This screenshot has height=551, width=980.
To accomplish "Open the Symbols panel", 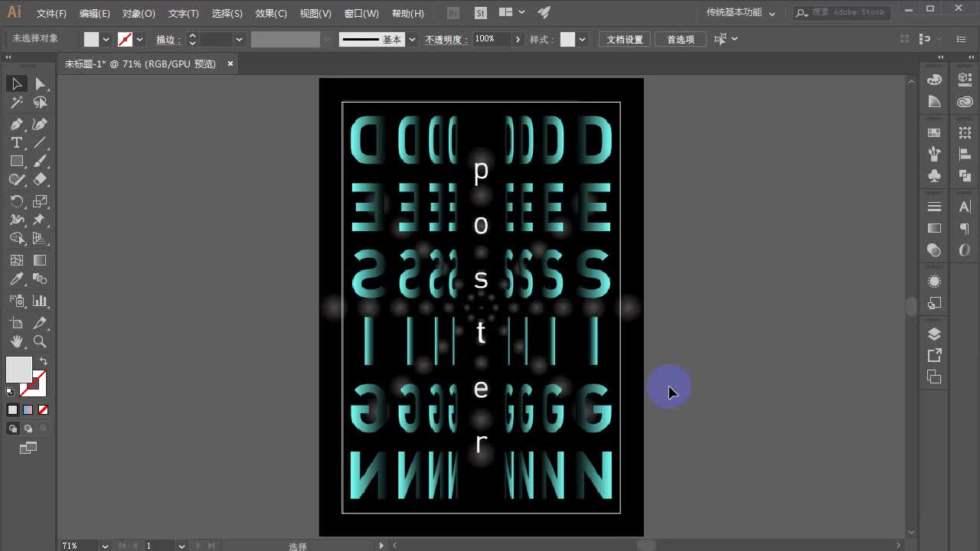I will pyautogui.click(x=934, y=176).
